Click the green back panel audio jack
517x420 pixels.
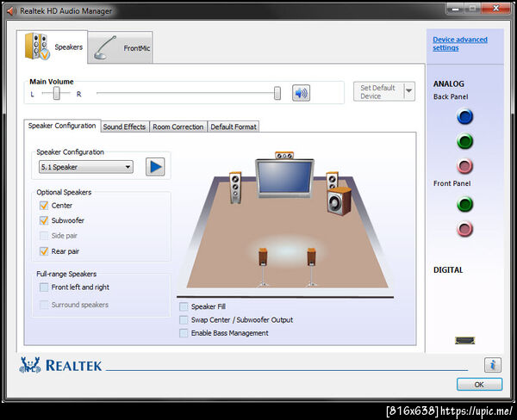click(465, 142)
